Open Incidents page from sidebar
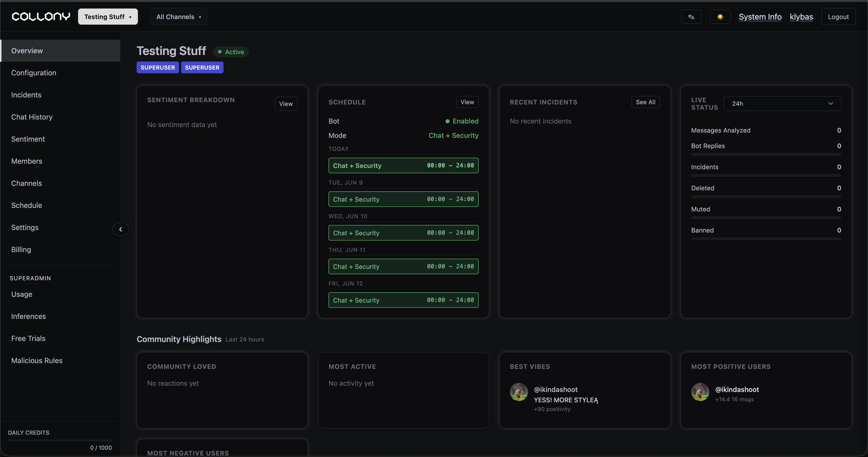The height and width of the screenshot is (457, 868). pos(60,95)
